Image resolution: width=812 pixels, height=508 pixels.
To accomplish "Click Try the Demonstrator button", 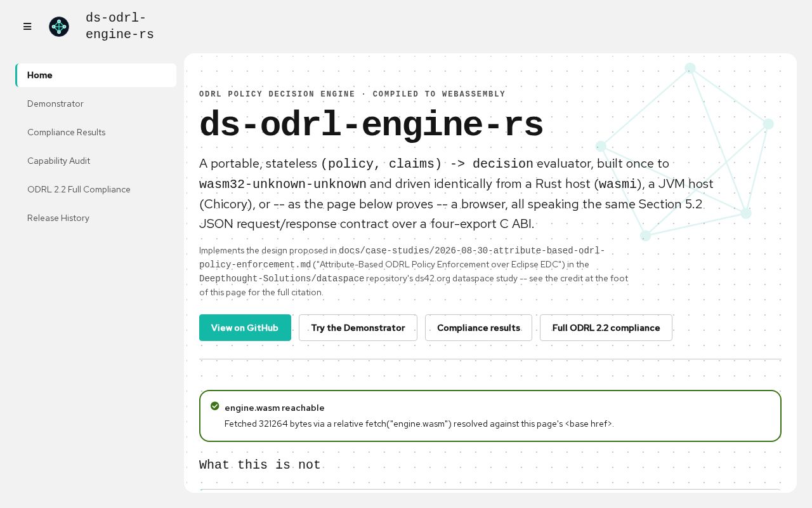I will pyautogui.click(x=358, y=328).
